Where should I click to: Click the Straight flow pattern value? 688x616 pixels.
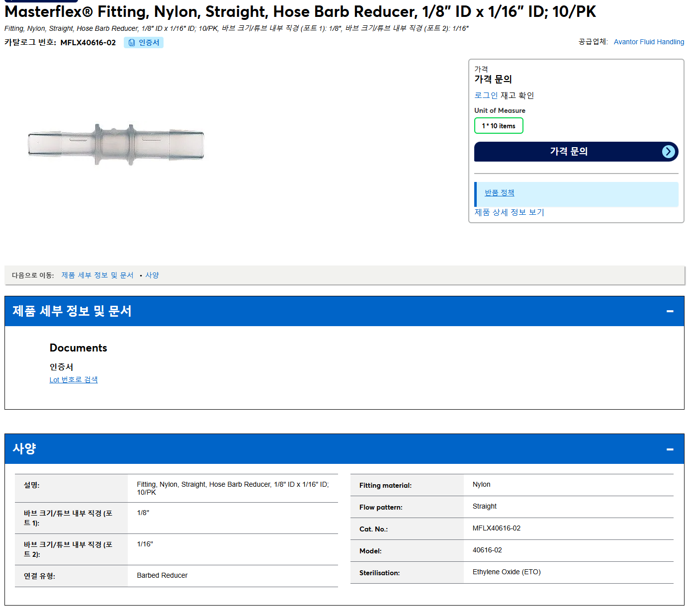(484, 506)
